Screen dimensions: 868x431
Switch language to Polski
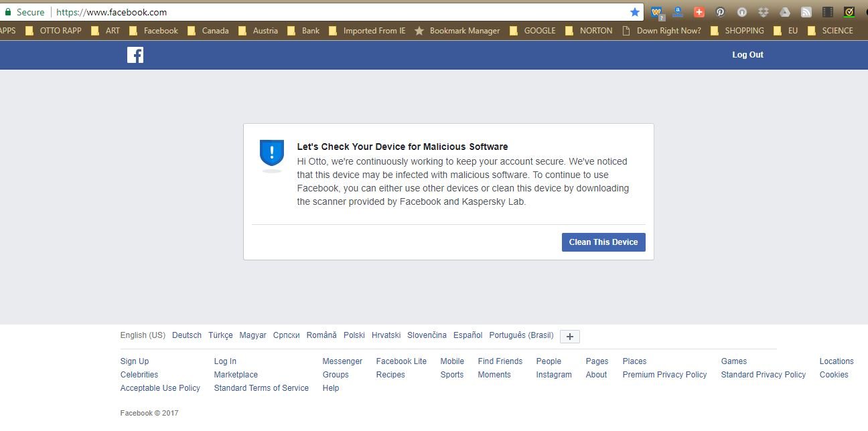354,335
